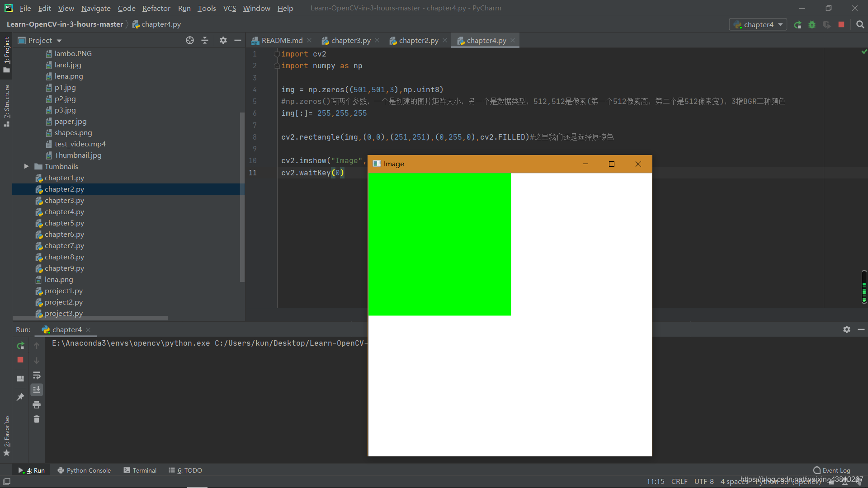
Task: Click the CRLF line separator status
Action: pos(679,481)
